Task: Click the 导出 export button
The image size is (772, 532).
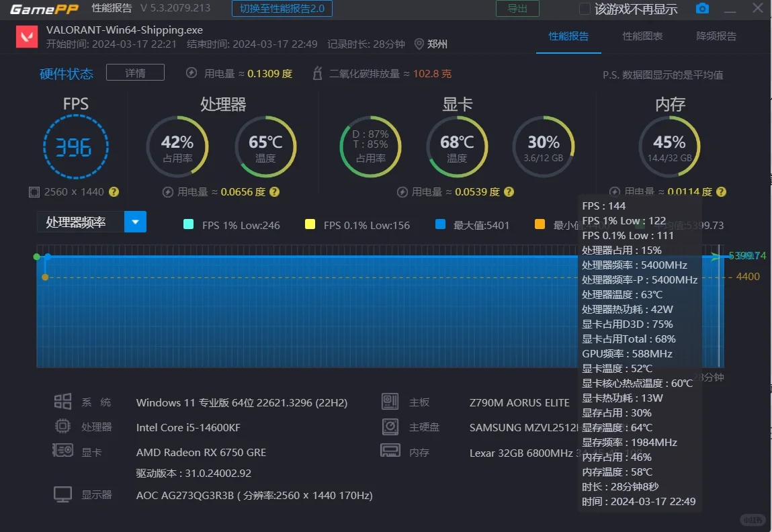Action: click(x=517, y=9)
